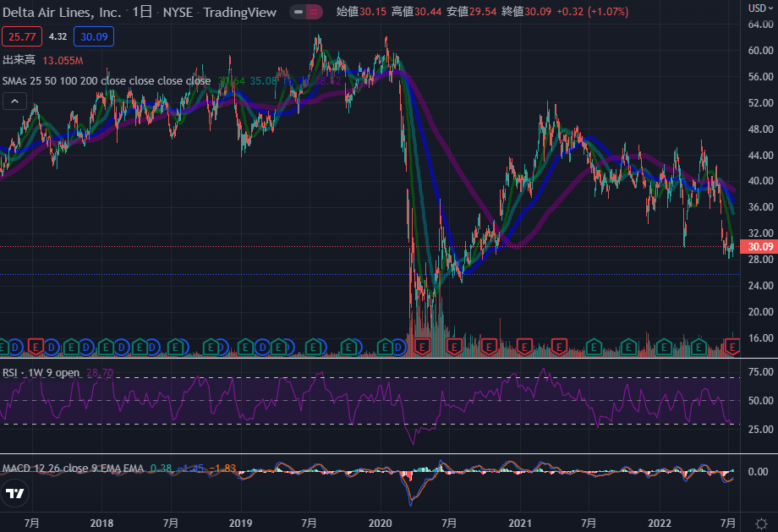Screen dimensions: 778x532
Task: Select the RSI 1W 9 open indicator legend
Action: [41, 373]
